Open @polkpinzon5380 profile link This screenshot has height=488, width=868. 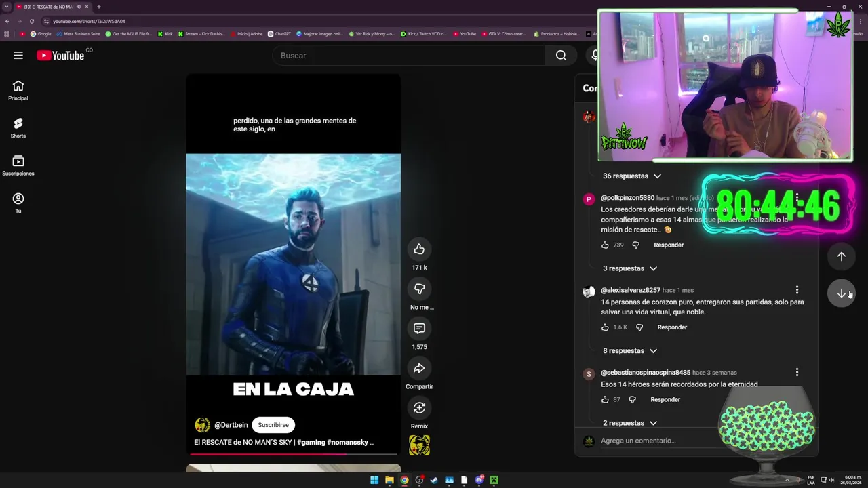tap(627, 198)
